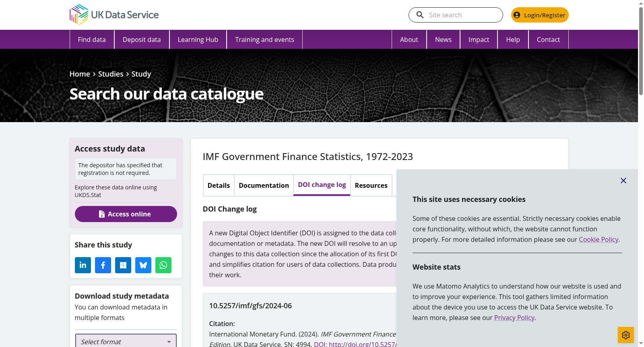644x347 pixels.
Task: Share the study on Facebook
Action: point(103,265)
